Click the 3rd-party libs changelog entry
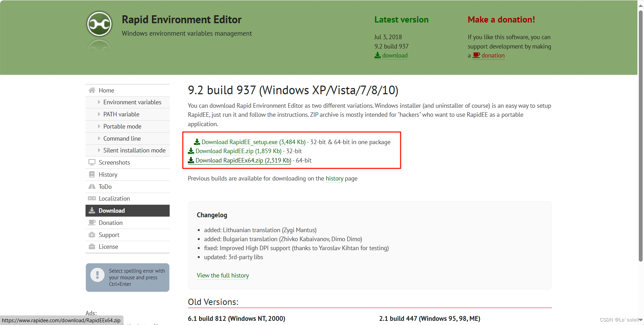 pyautogui.click(x=233, y=257)
